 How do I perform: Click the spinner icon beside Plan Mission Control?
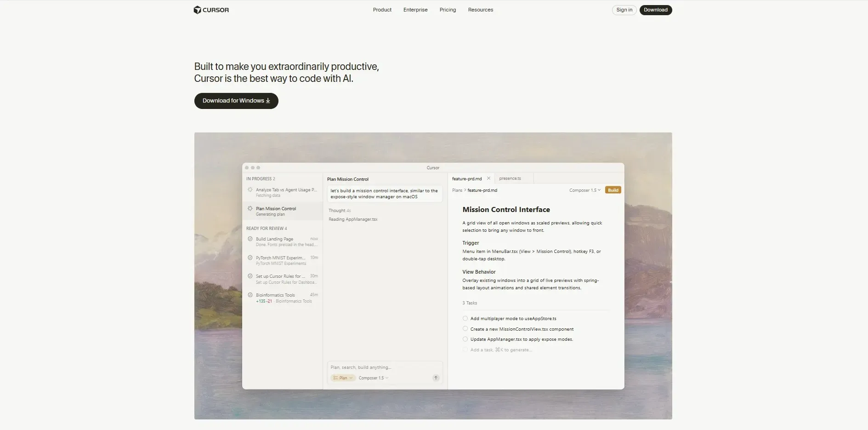click(250, 209)
